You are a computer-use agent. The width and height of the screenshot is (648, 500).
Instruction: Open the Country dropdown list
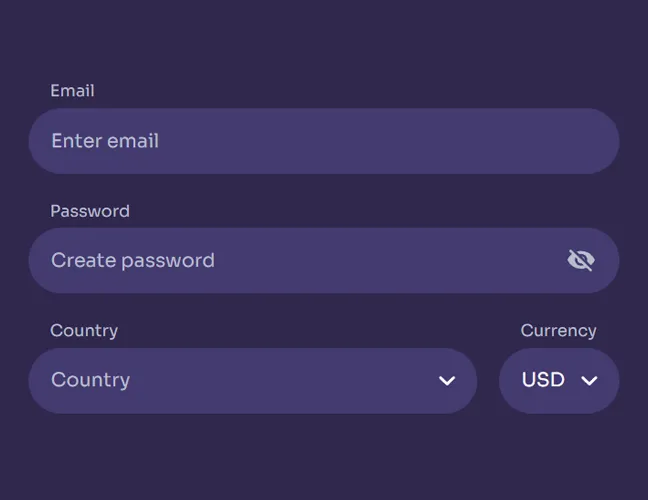coord(252,380)
